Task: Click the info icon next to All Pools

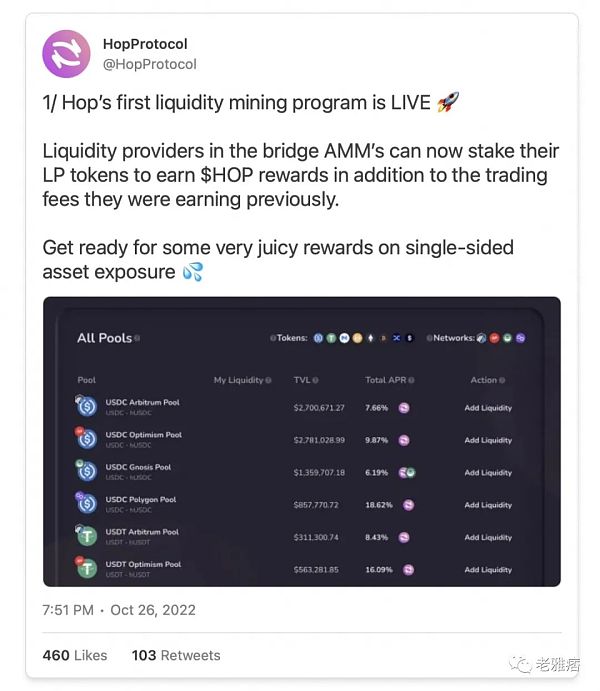Action: click(137, 339)
